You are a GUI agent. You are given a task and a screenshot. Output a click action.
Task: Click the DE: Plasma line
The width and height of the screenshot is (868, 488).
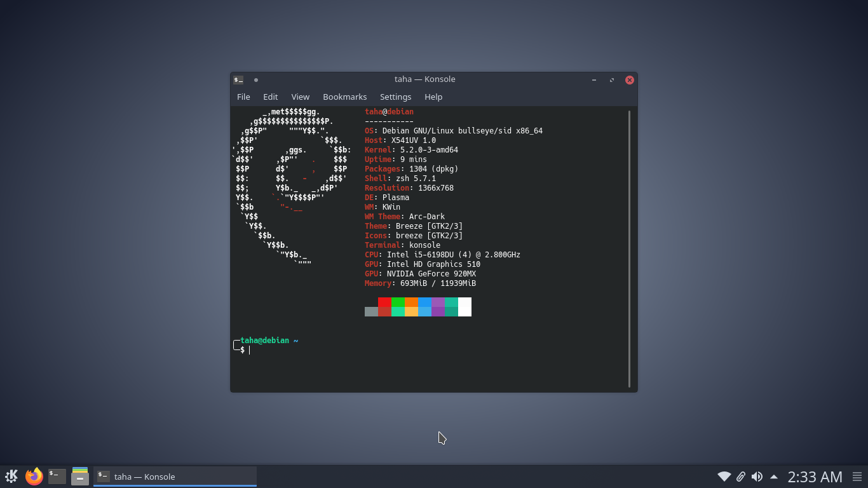(387, 198)
